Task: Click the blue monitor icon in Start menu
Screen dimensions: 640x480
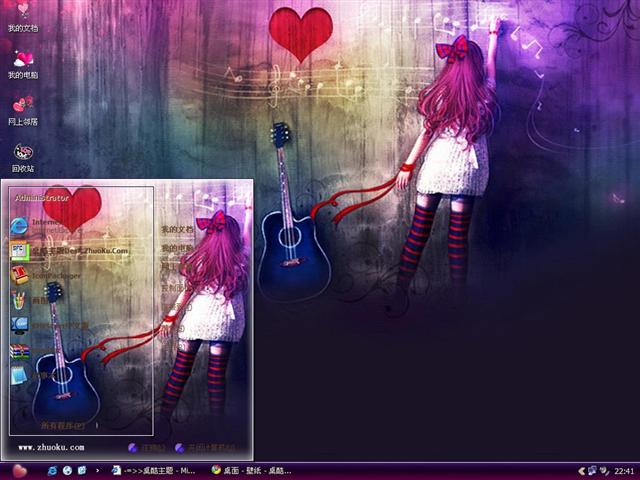Action: pos(19,326)
